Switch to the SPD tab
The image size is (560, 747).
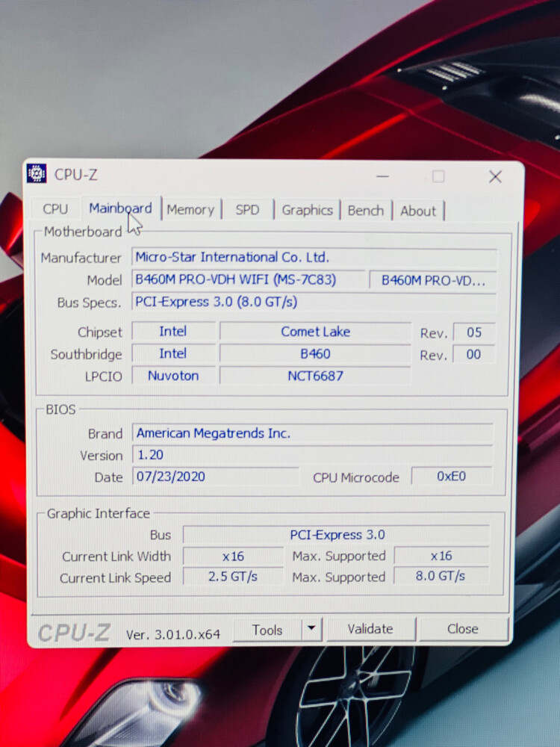coord(247,210)
